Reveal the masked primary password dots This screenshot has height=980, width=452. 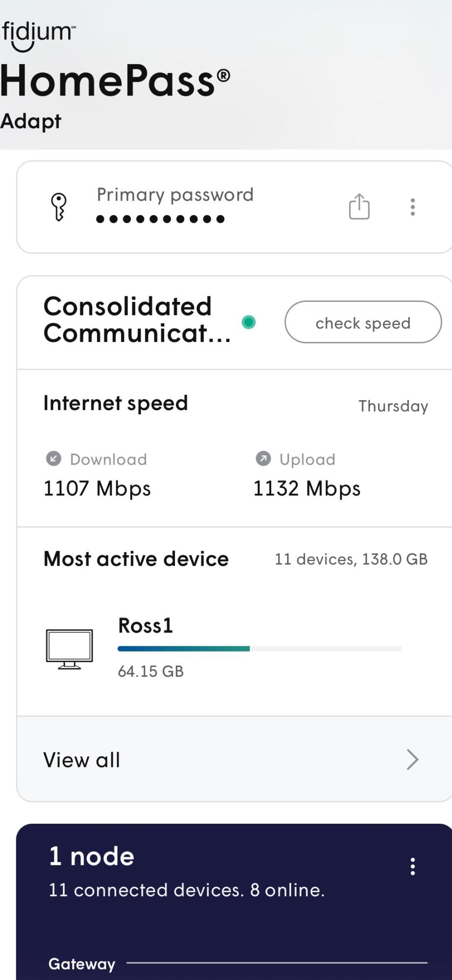click(160, 219)
